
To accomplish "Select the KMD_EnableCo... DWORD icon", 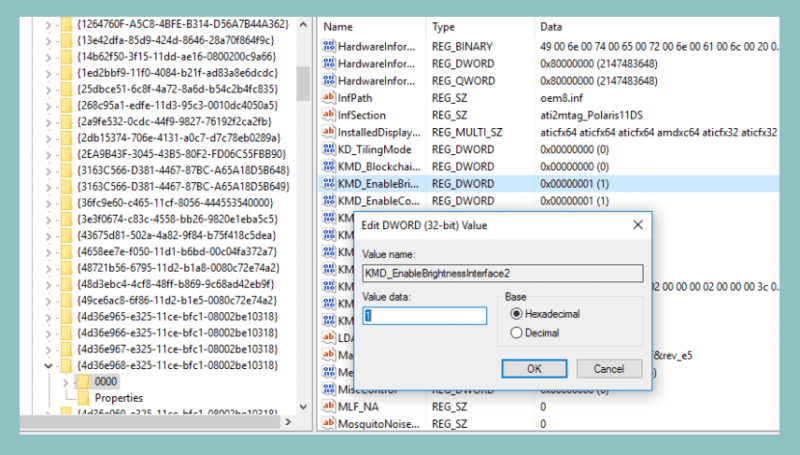I will click(x=329, y=200).
